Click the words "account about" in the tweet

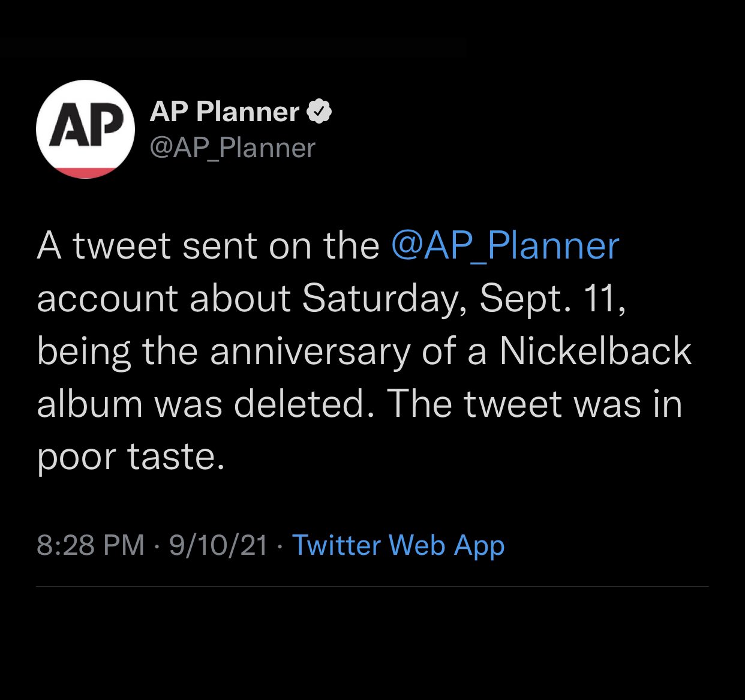point(163,298)
